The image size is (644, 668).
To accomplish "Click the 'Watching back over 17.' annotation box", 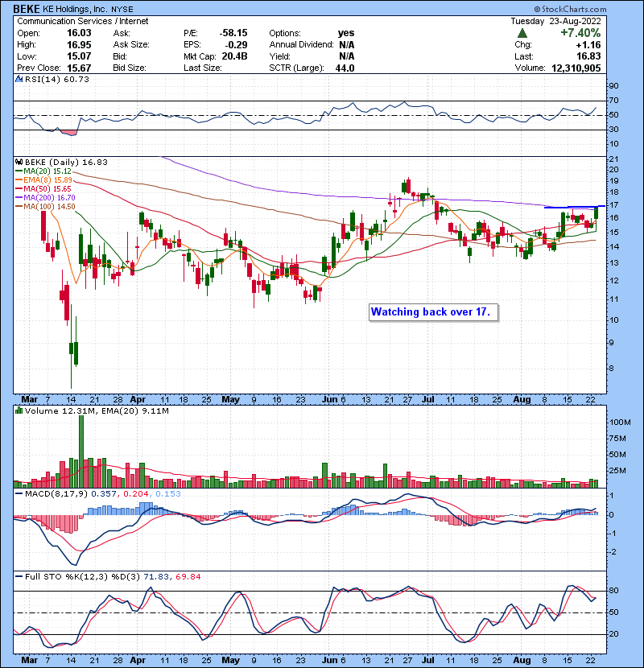I will [x=433, y=312].
